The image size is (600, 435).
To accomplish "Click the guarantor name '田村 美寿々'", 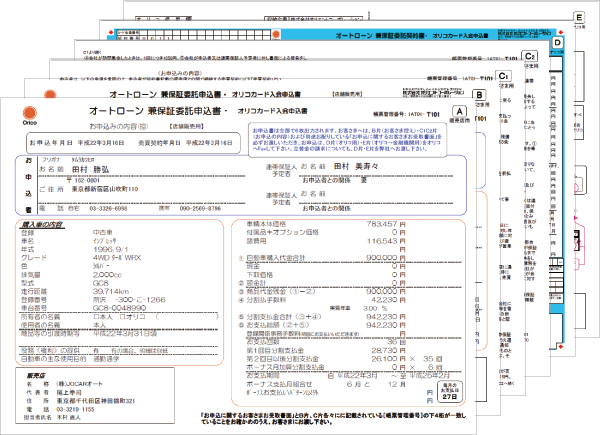I will point(356,166).
